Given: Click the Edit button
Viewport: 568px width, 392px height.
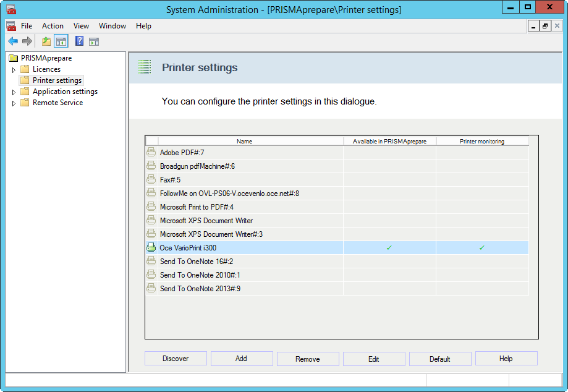Looking at the screenshot, I should tap(374, 359).
